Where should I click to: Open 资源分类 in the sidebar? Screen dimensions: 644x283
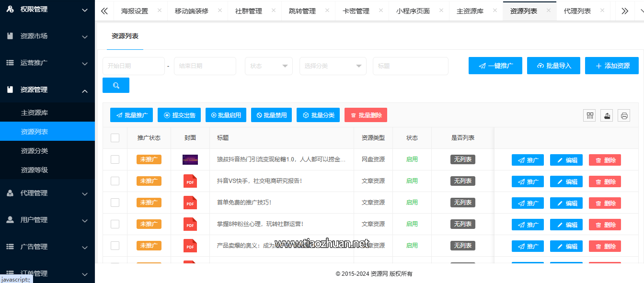pyautogui.click(x=34, y=151)
